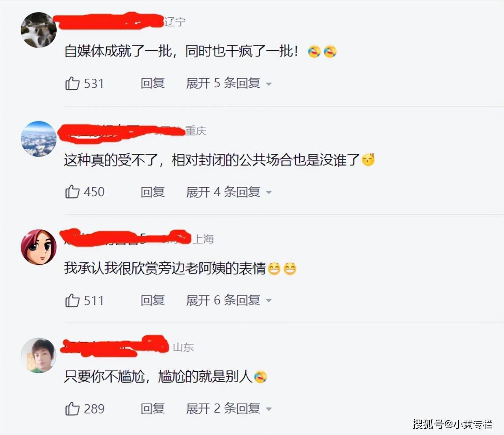Open the Shandong commenter's portrait avatar
The image size is (504, 435).
click(39, 355)
